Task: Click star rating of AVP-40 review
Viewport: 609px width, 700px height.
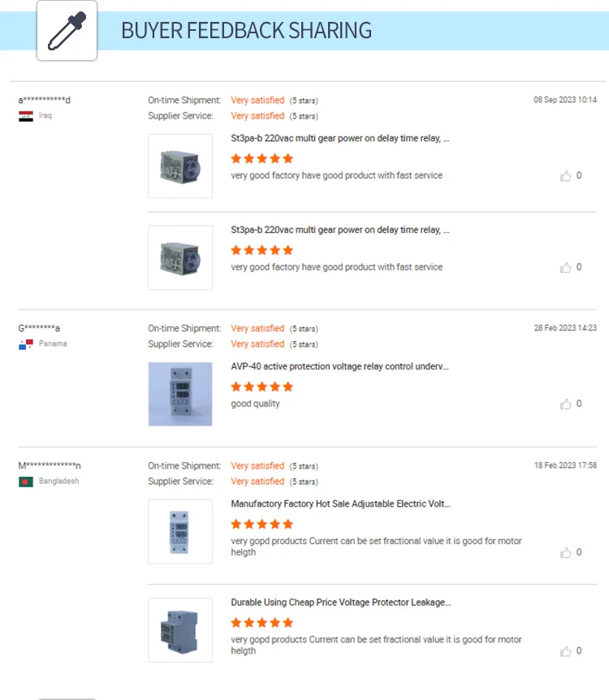Action: pyautogui.click(x=262, y=387)
